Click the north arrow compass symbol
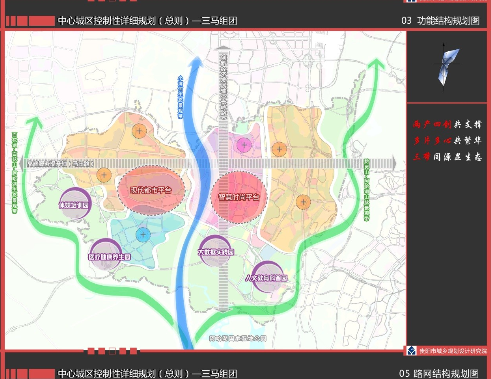Screen dimensions: 491x379 [447, 66]
